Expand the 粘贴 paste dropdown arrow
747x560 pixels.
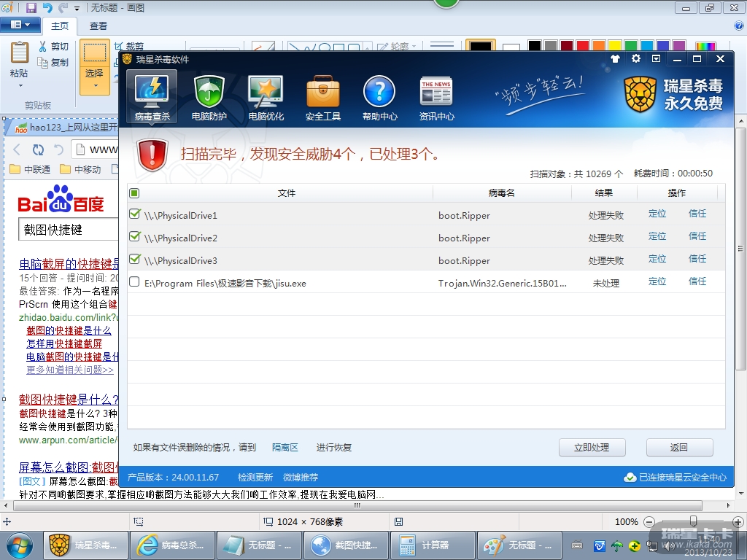(20, 86)
